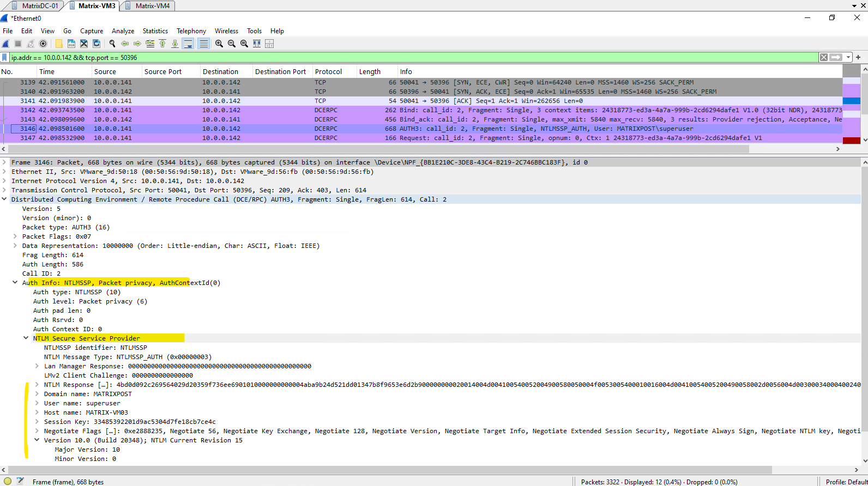The height and width of the screenshot is (486, 868).
Task: Toggle auto-scroll during live capture
Action: [x=188, y=44]
